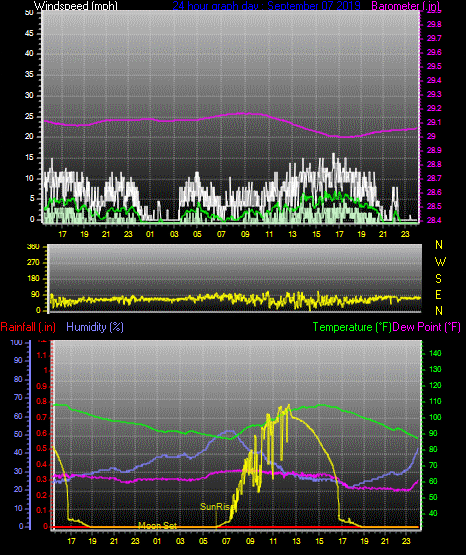This screenshot has height=555, width=466.
Task: Click barometer axis value "28.9"
Action: click(434, 150)
